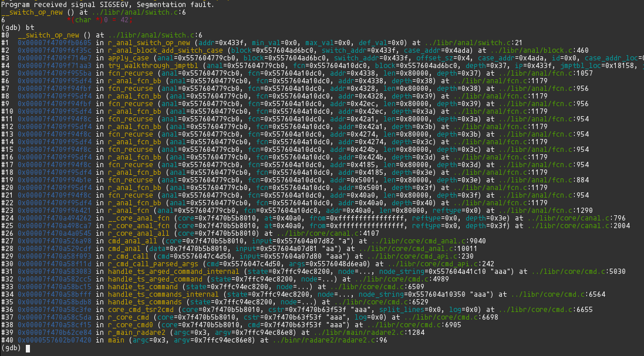This screenshot has width=644, height=356.
Task: Click address 0x00007f4709f955ba in frame #5
Action: (55, 73)
